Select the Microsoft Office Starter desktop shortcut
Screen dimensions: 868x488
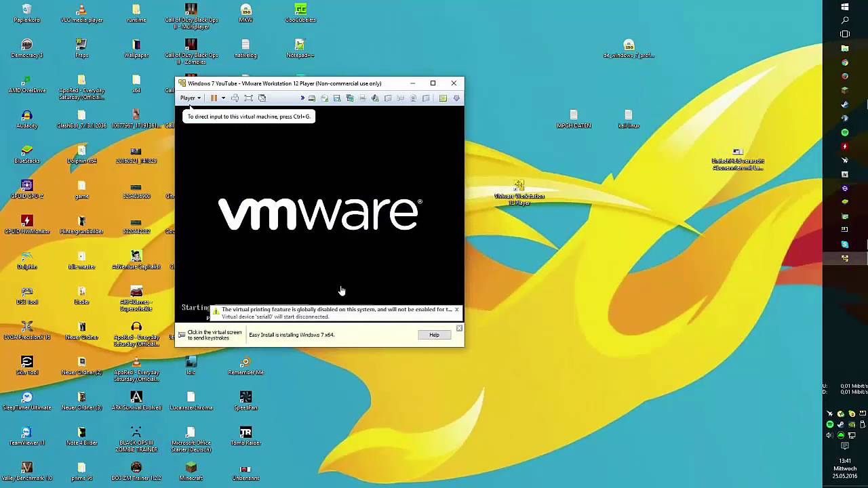coord(191,439)
